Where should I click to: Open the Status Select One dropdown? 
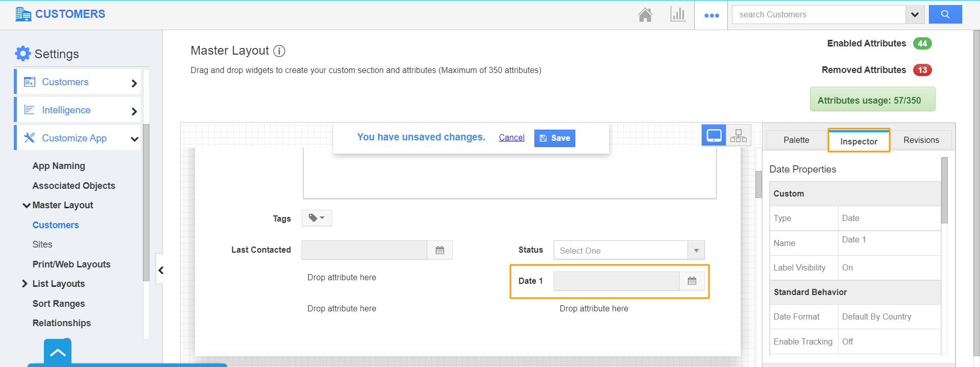point(629,251)
